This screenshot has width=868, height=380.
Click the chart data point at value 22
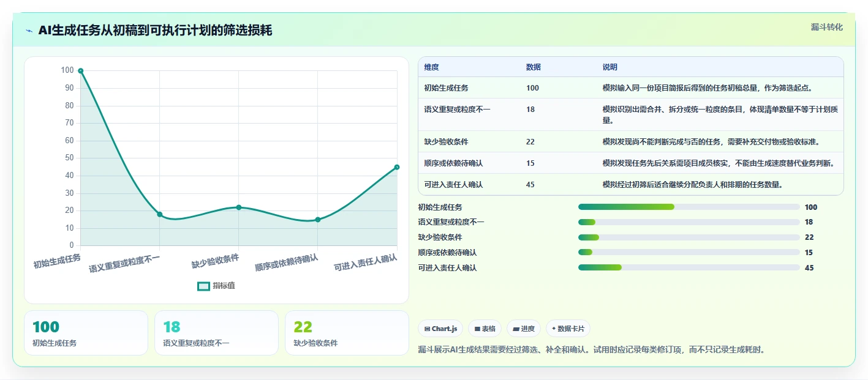click(x=239, y=207)
